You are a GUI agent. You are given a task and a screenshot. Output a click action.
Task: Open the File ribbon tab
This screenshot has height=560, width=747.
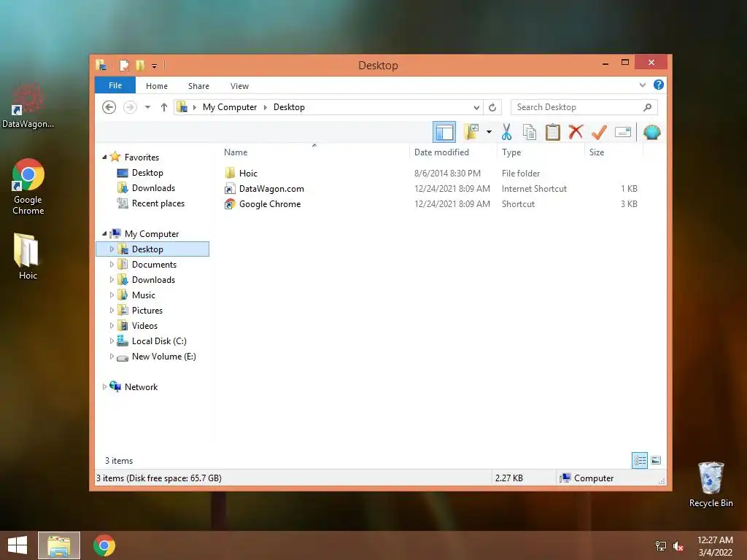[115, 85]
